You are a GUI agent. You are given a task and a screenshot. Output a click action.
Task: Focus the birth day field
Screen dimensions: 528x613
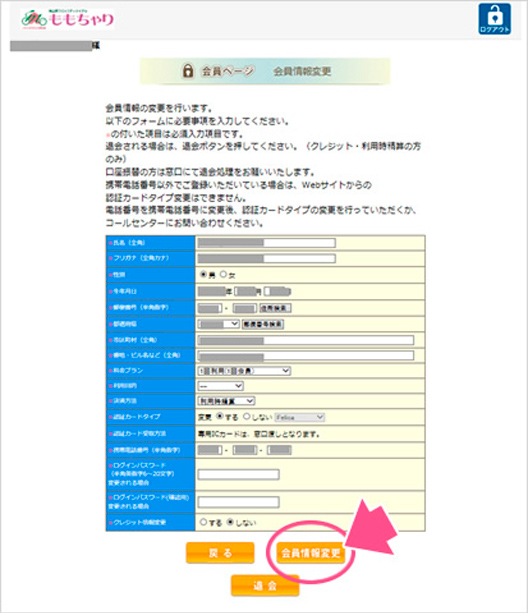coord(277,291)
